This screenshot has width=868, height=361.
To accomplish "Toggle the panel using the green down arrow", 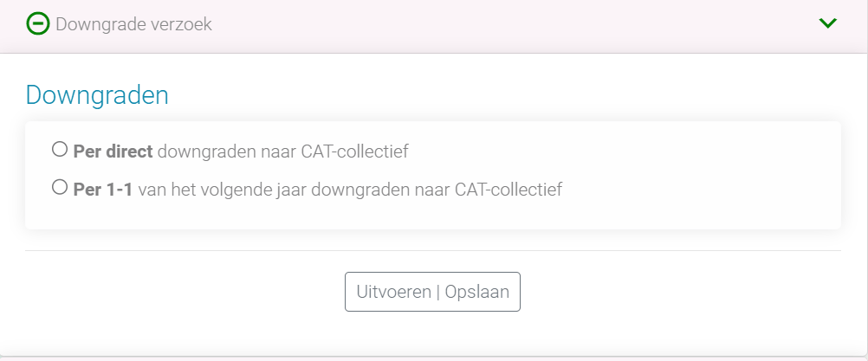I will (x=827, y=23).
